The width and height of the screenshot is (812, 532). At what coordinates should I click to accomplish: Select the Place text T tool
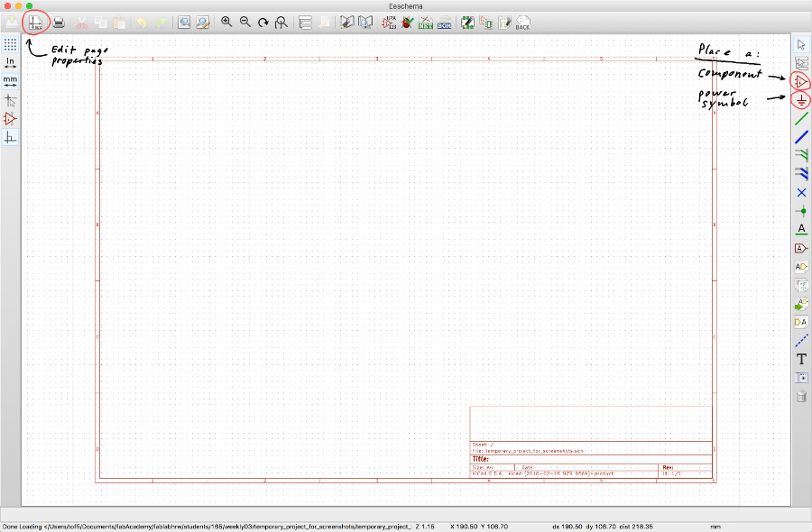[801, 359]
